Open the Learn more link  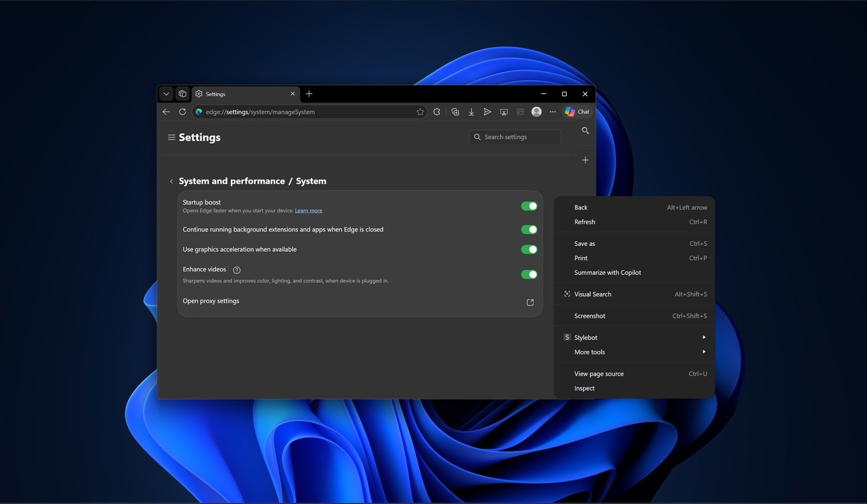(x=308, y=211)
